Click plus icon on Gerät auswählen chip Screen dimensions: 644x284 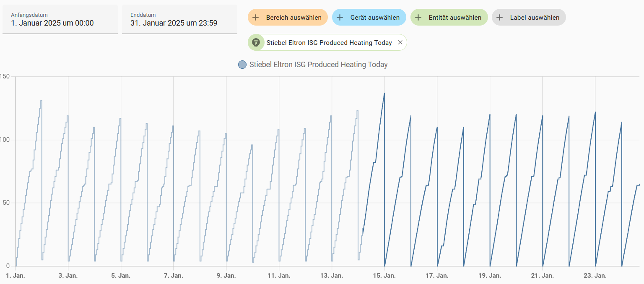pyautogui.click(x=340, y=18)
